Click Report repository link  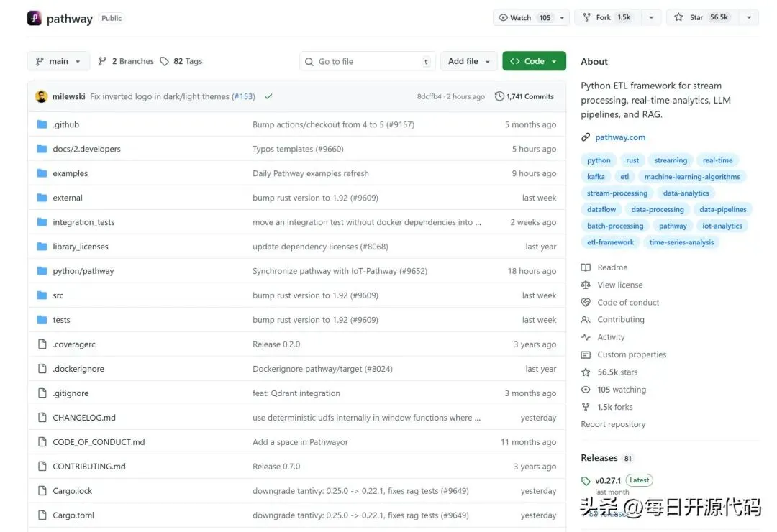613,424
